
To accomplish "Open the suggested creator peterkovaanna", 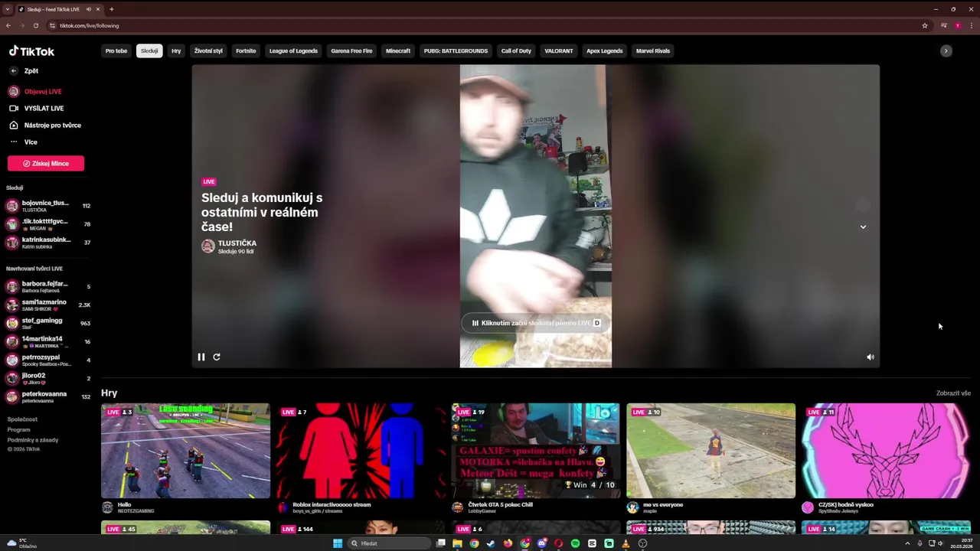I will [47, 396].
